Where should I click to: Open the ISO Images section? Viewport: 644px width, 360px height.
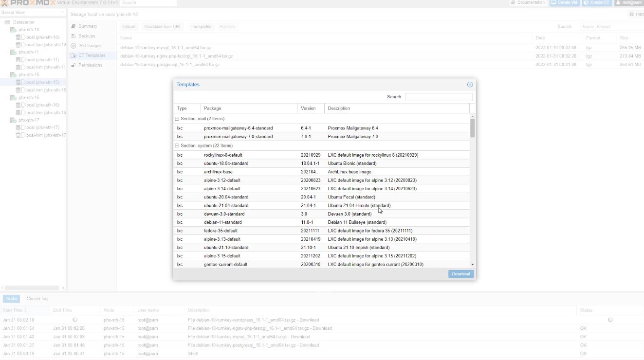[90, 46]
